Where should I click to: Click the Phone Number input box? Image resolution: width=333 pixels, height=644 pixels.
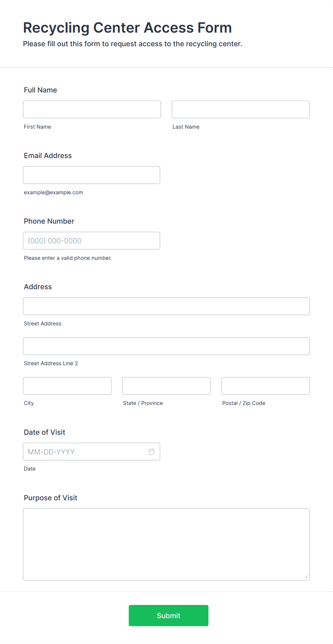[x=92, y=240]
